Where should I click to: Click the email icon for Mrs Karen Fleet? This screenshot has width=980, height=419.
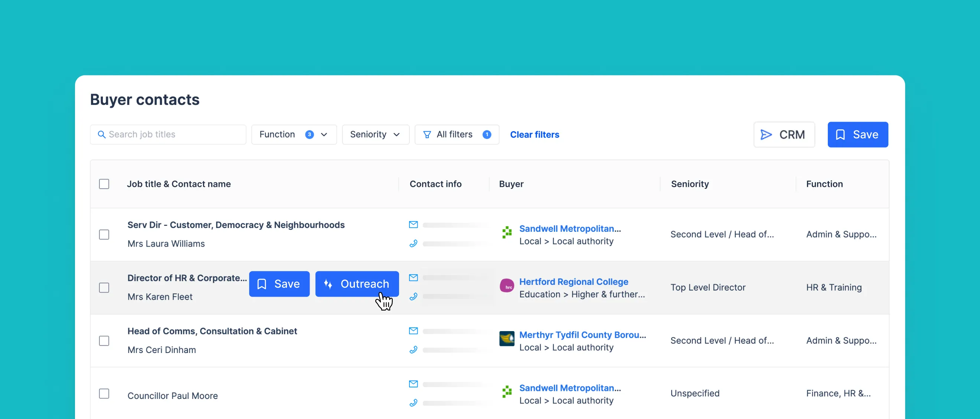click(x=413, y=278)
